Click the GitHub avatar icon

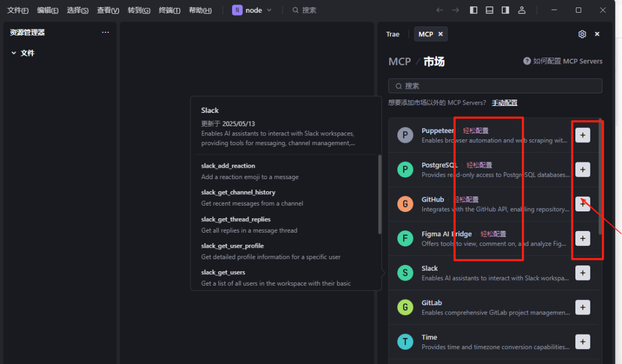coord(405,204)
